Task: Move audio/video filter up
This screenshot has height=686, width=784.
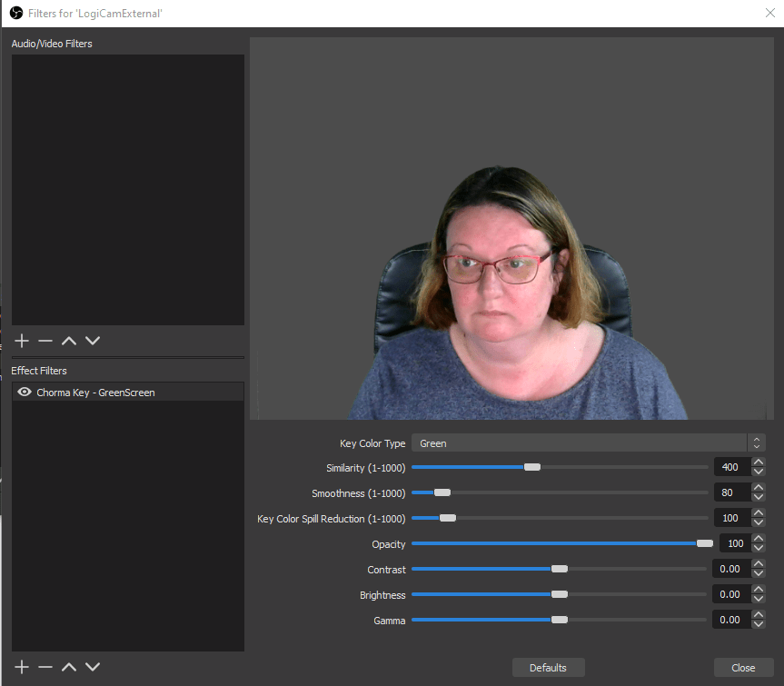Action: [69, 341]
